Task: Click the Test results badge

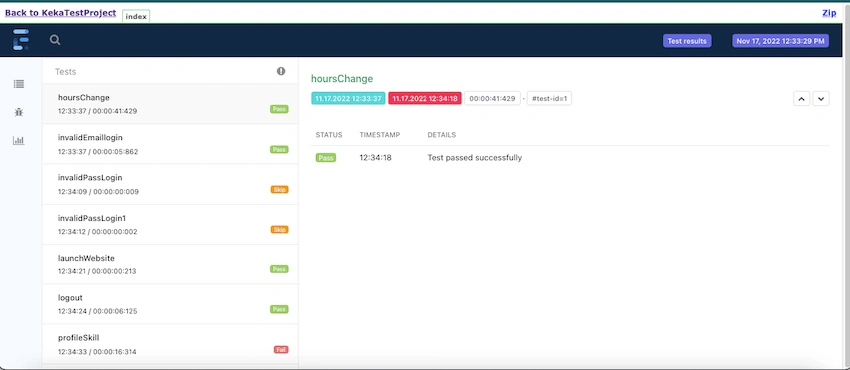Action: pyautogui.click(x=687, y=41)
